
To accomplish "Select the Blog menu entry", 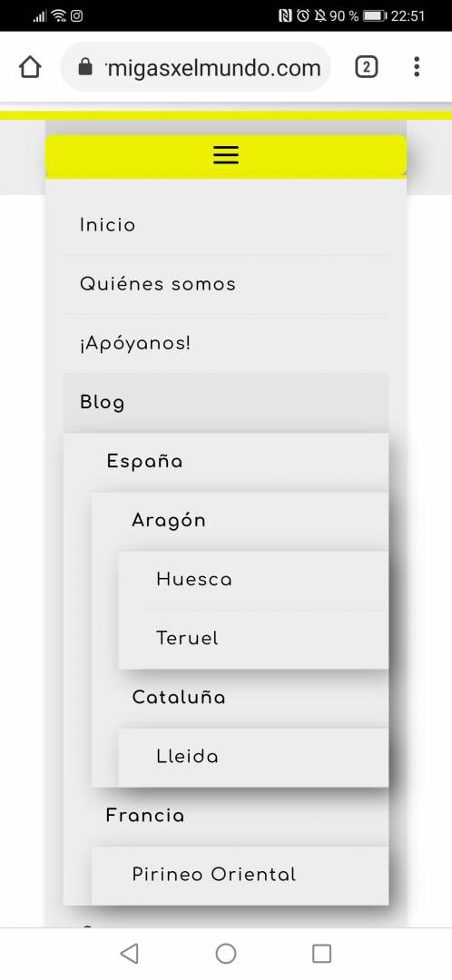I will 226,403.
